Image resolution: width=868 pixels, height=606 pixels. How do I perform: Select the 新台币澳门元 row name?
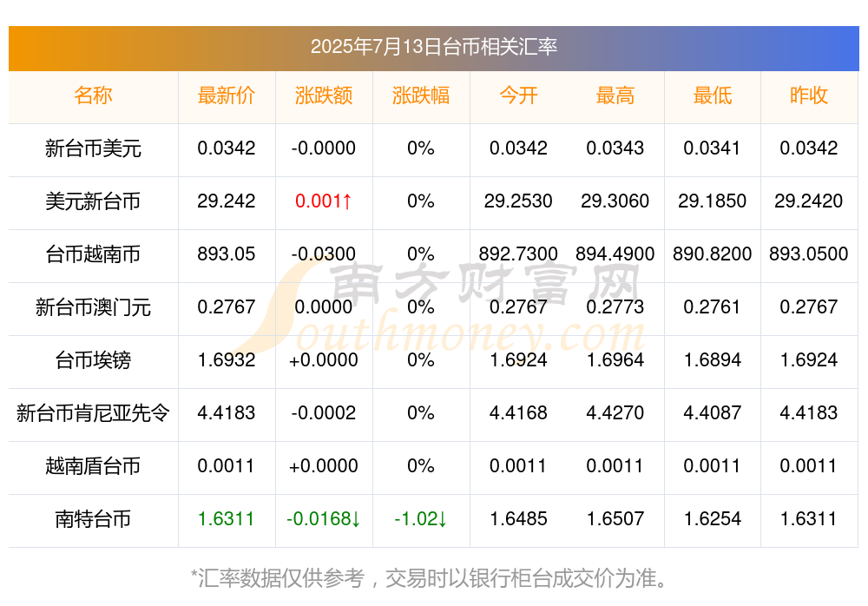point(93,306)
